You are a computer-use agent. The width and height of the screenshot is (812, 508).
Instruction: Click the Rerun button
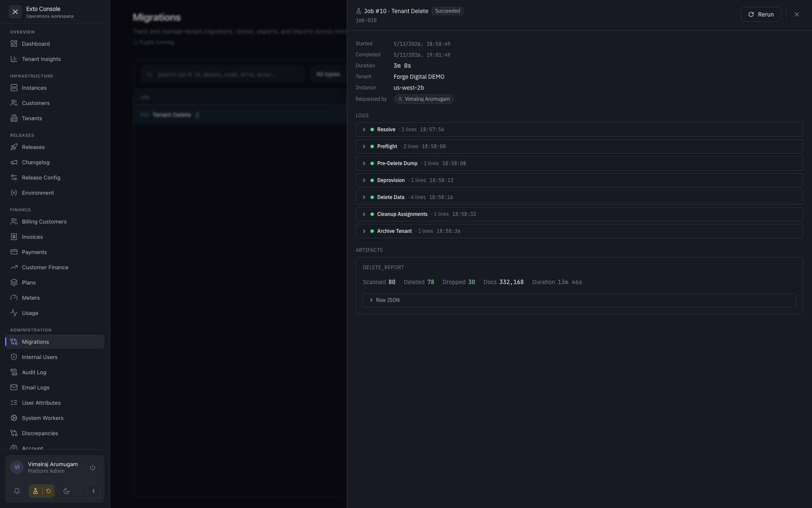(x=760, y=14)
